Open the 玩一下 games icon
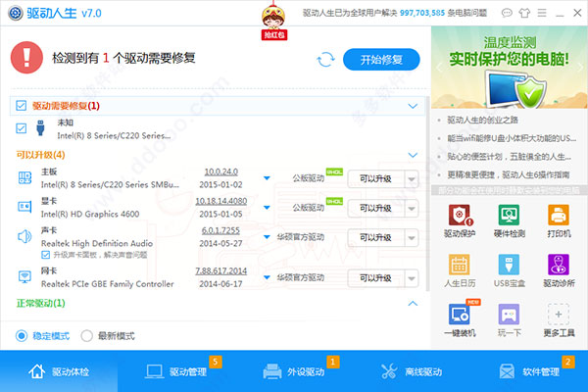Screen dimensions: 588x392 pyautogui.click(x=509, y=315)
